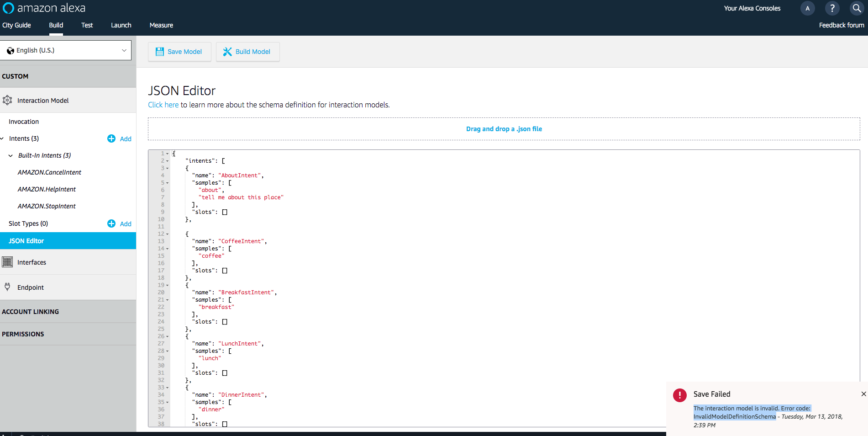Open the Feedback forum link
Viewport: 868px width, 436px height.
842,25
